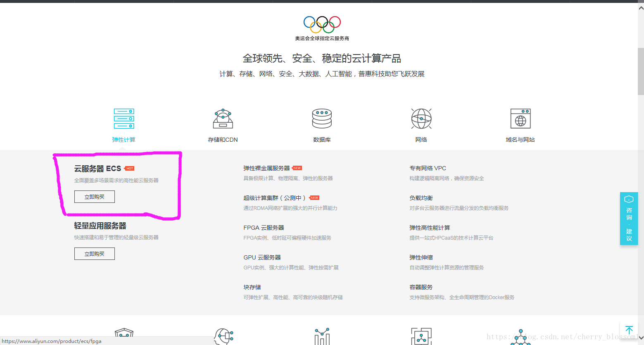This screenshot has width=644, height=345.
Task: Click description 构建逻辑隔离网络，确保资源安全
Action: coord(447,178)
